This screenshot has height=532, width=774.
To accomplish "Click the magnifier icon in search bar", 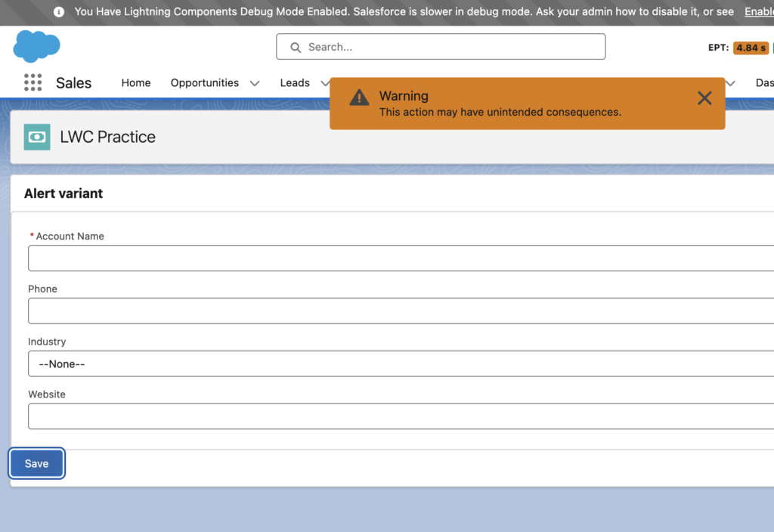I will [x=296, y=47].
